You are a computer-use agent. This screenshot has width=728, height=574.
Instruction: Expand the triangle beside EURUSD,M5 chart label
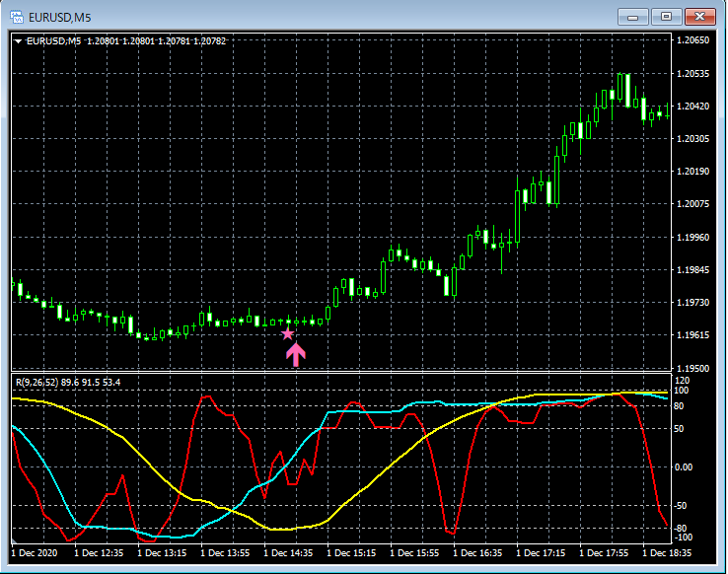click(18, 40)
